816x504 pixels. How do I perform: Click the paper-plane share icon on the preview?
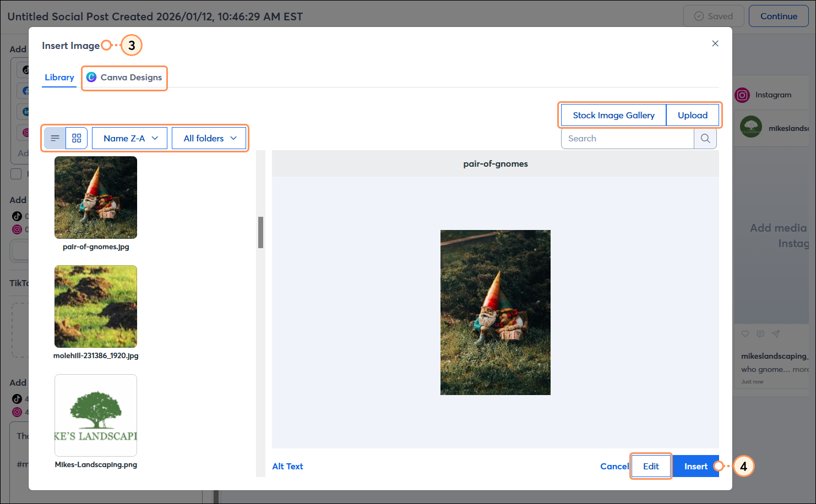pos(776,333)
